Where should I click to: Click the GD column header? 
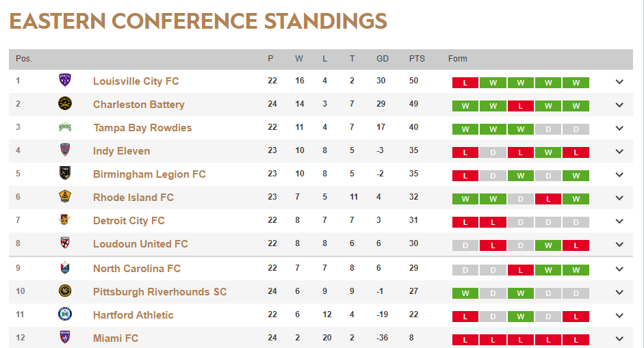(383, 59)
